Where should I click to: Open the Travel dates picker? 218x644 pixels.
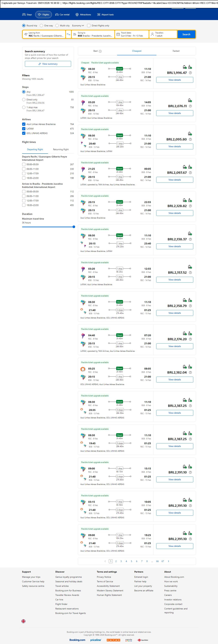pyautogui.click(x=132, y=34)
